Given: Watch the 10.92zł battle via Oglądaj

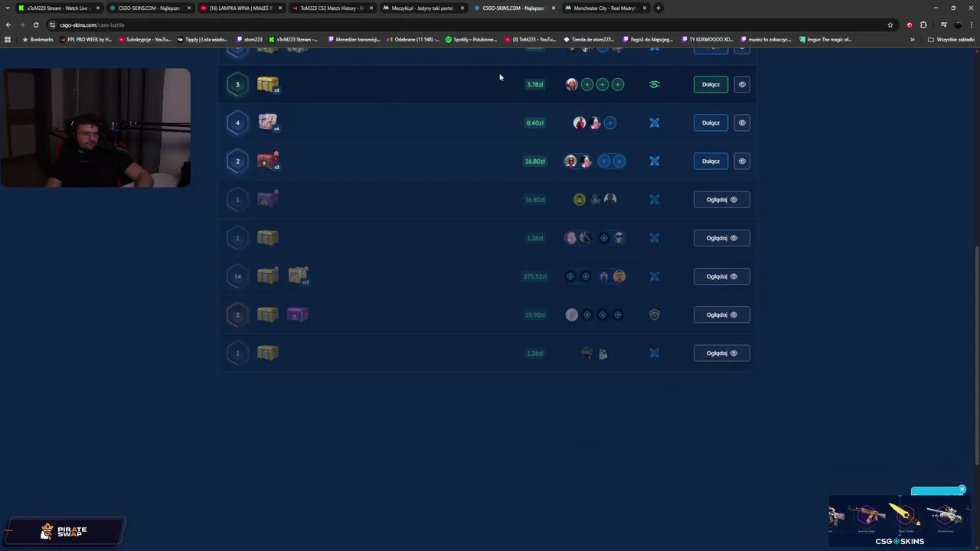Looking at the screenshot, I should 721,315.
